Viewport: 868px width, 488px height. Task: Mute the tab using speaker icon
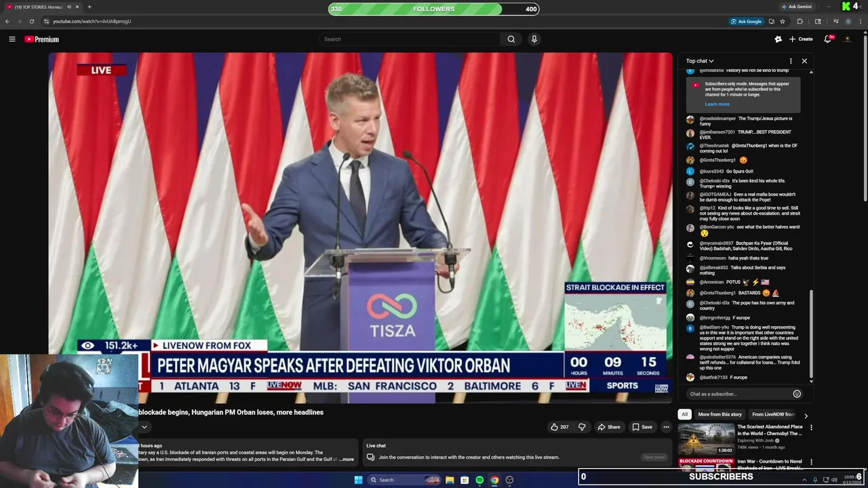point(68,7)
